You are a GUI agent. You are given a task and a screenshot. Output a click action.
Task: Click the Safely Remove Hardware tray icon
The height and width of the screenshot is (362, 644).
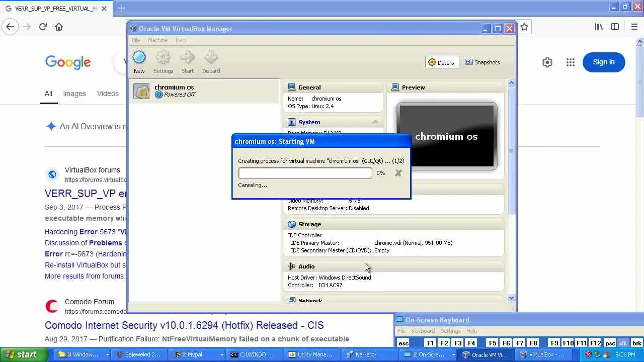pos(597,354)
